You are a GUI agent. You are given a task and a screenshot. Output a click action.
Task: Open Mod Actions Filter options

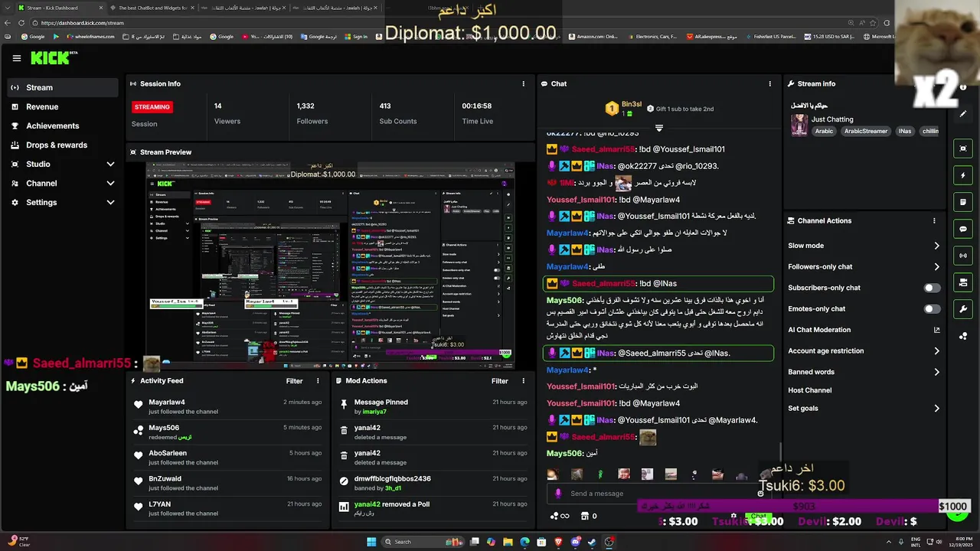(x=500, y=380)
